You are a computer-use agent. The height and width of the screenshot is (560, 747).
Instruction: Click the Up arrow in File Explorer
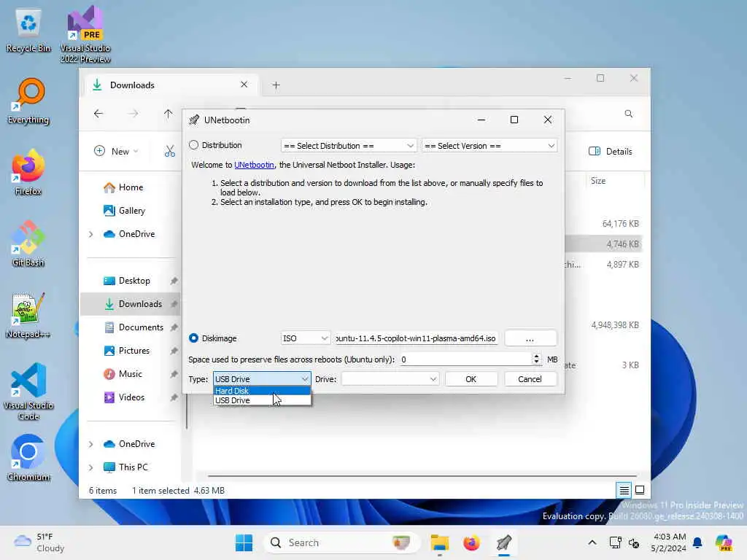tap(168, 113)
